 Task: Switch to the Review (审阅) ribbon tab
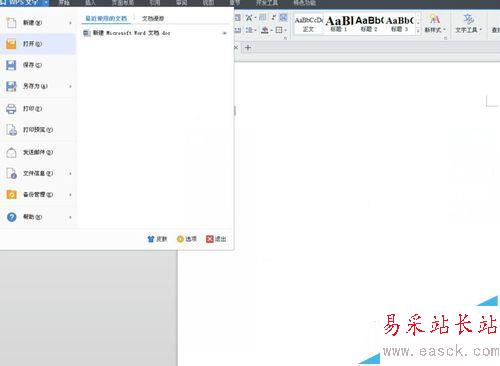pos(181,3)
